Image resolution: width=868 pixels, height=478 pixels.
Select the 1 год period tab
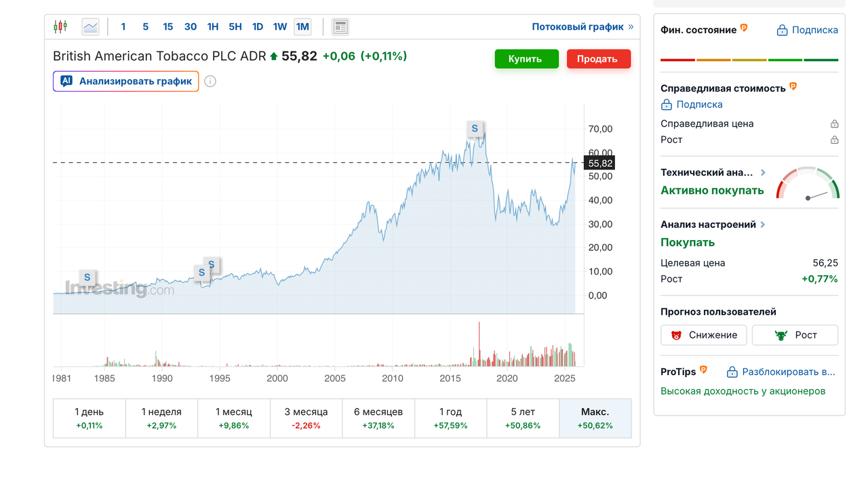[450, 418]
